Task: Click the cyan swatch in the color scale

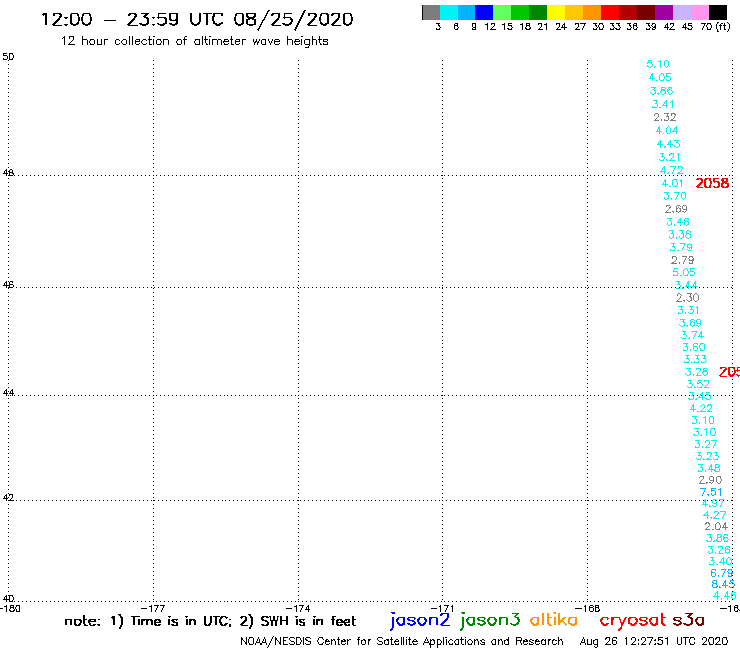Action: click(x=449, y=12)
